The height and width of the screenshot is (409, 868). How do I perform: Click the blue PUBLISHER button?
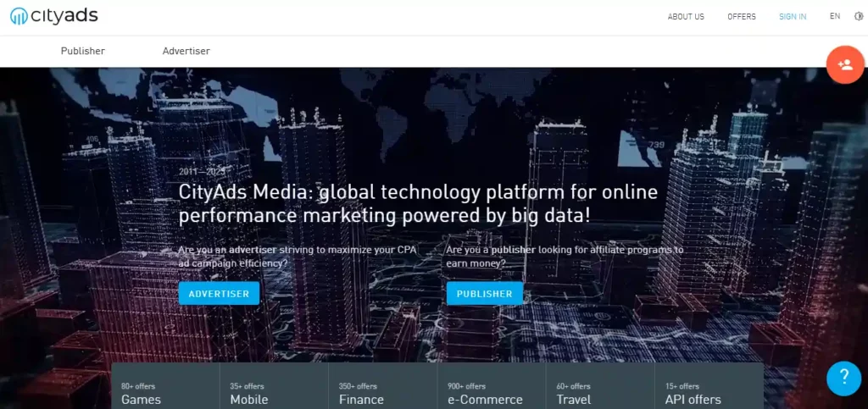(484, 294)
